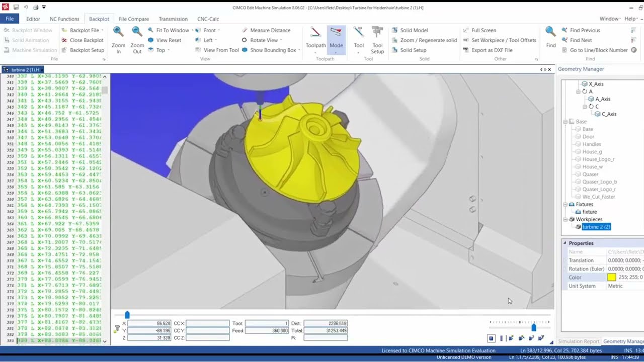Click the Find magnifier button
The height and width of the screenshot is (362, 644).
tap(551, 38)
